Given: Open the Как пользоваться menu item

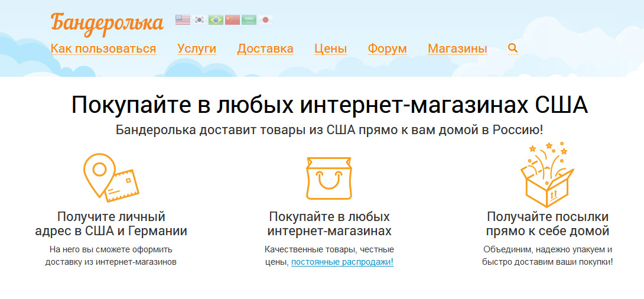Looking at the screenshot, I should [x=103, y=49].
